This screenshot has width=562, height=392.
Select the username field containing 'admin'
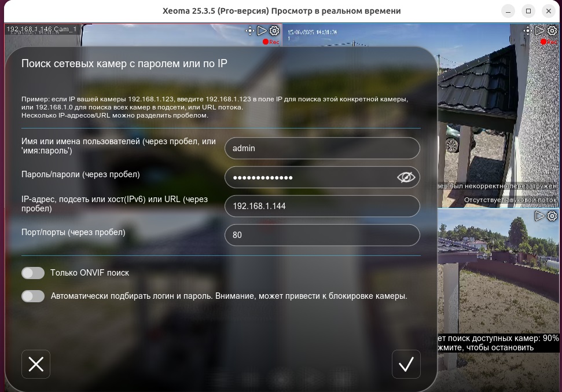point(322,148)
